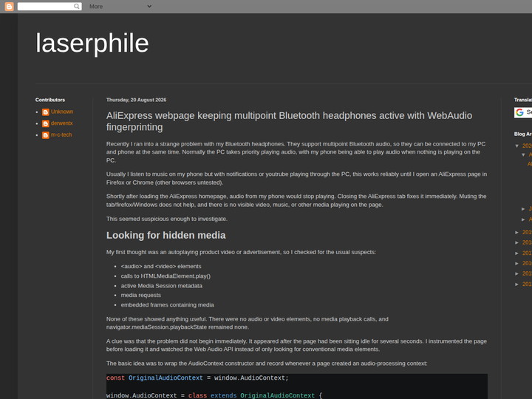The width and height of the screenshot is (532, 399).
Task: Click the 'This seemed suspicious enough to investigate' paragraph
Action: [x=166, y=219]
